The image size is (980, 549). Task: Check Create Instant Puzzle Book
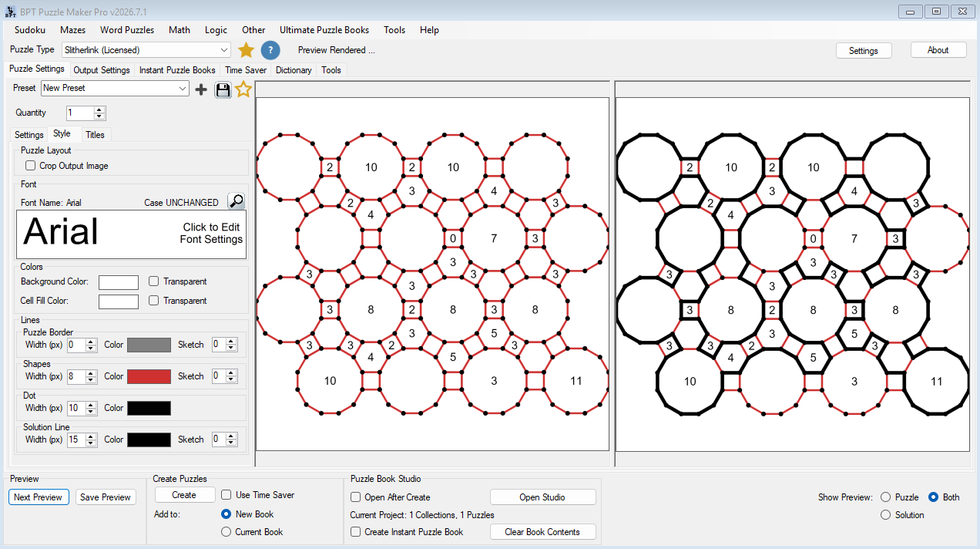click(x=356, y=532)
